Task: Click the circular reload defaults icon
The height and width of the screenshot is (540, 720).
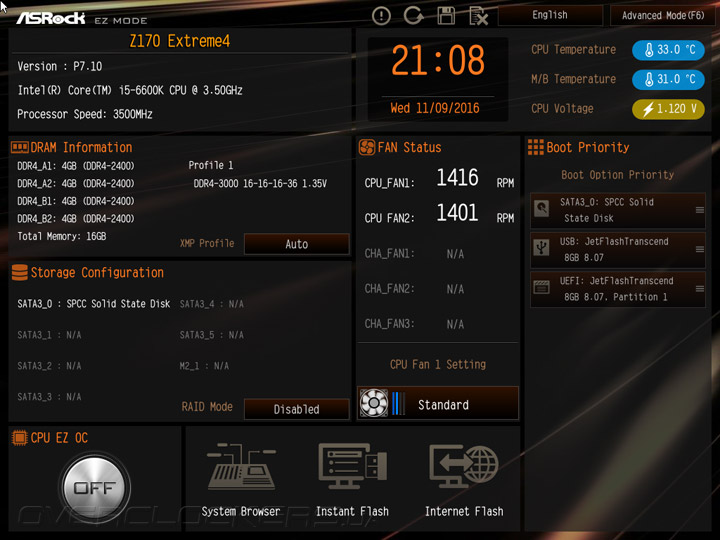Action: (413, 16)
